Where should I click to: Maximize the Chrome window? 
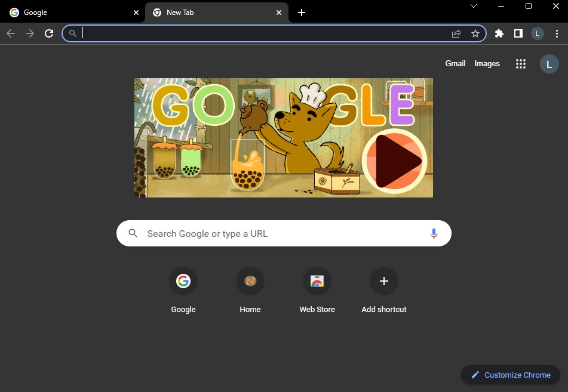(x=529, y=6)
